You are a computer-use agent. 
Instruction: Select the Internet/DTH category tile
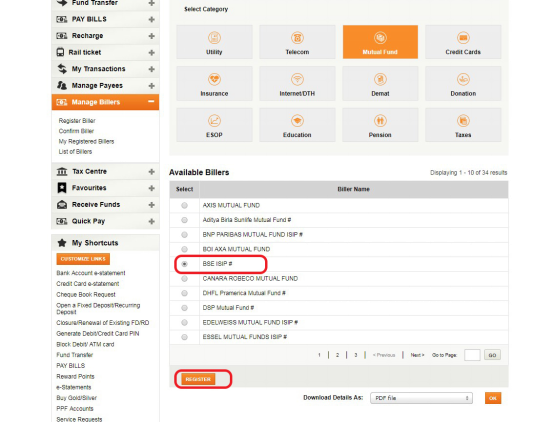coord(297,84)
